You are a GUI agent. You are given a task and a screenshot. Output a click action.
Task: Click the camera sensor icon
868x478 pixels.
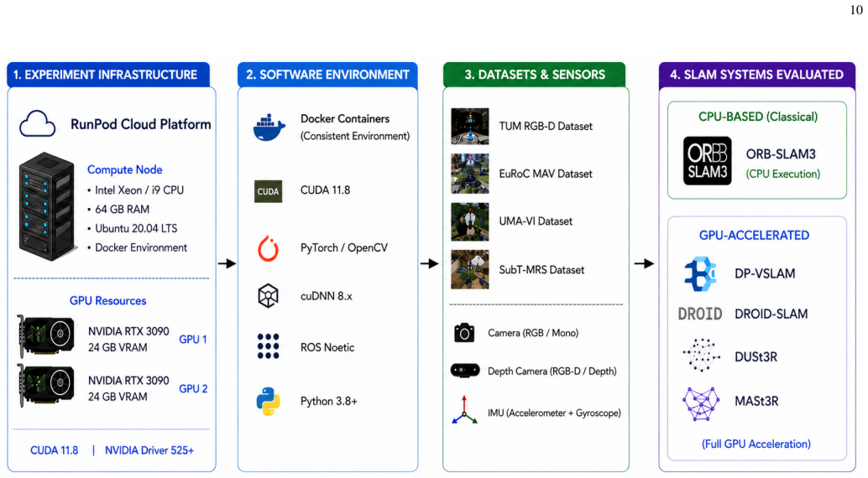pyautogui.click(x=464, y=332)
